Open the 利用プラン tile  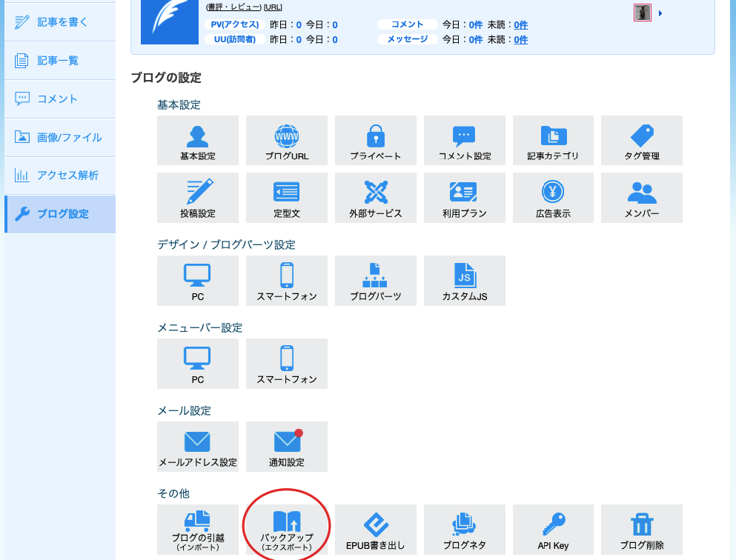click(x=465, y=198)
